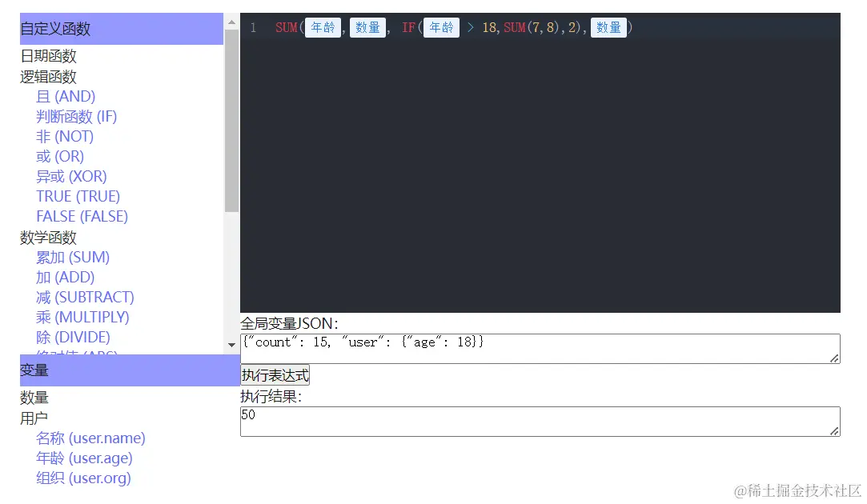Collapse the 数学函数 category
867x504 pixels.
(48, 238)
